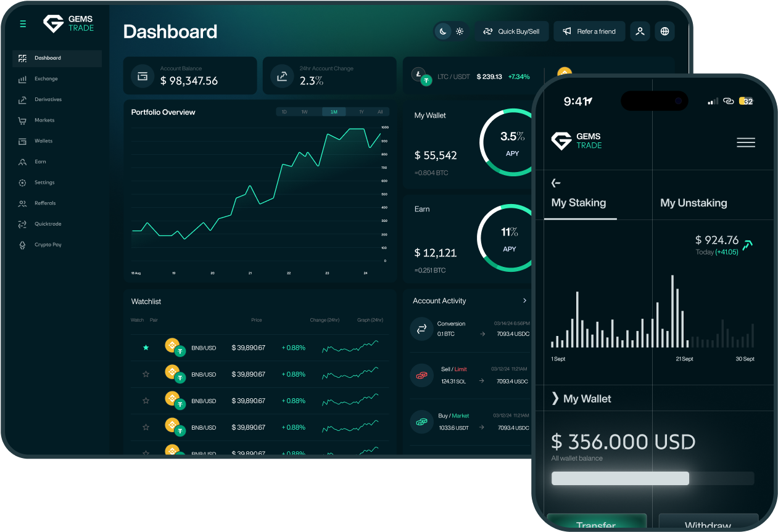Expand Account Activity with the arrow
Image resolution: width=778 pixels, height=532 pixels.
(x=524, y=301)
